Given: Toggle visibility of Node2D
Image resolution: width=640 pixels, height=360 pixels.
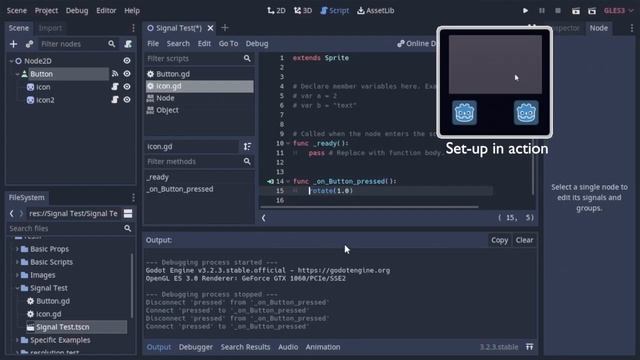Looking at the screenshot, I should coord(127,61).
